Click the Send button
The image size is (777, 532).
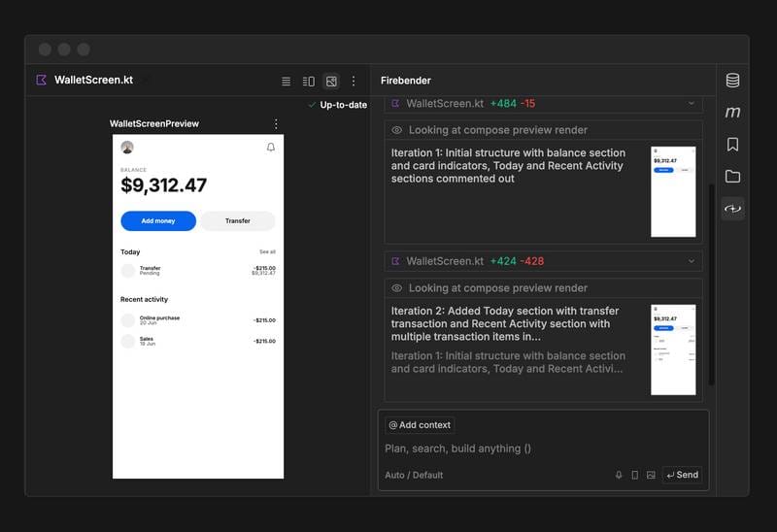click(682, 475)
